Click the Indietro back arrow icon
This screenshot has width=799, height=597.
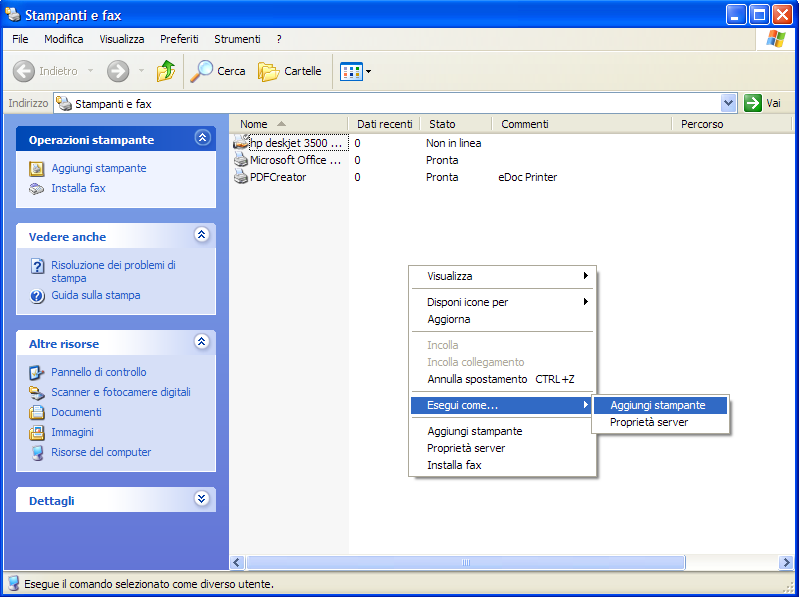[x=23, y=71]
